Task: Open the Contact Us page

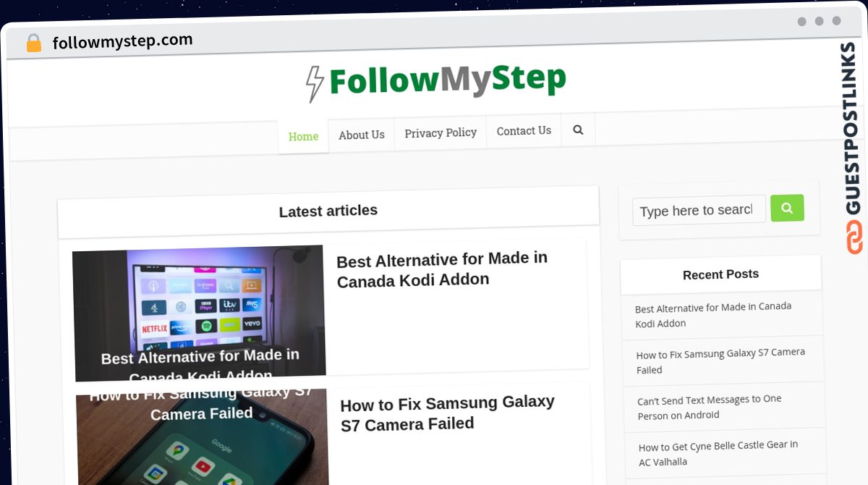Action: pyautogui.click(x=524, y=131)
